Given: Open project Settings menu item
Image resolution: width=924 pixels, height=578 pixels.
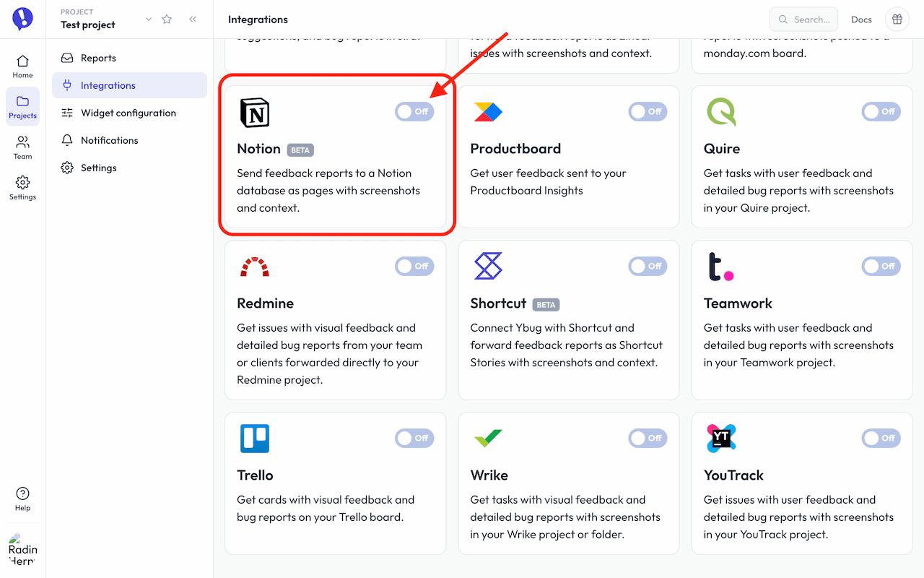Looking at the screenshot, I should tap(129, 168).
